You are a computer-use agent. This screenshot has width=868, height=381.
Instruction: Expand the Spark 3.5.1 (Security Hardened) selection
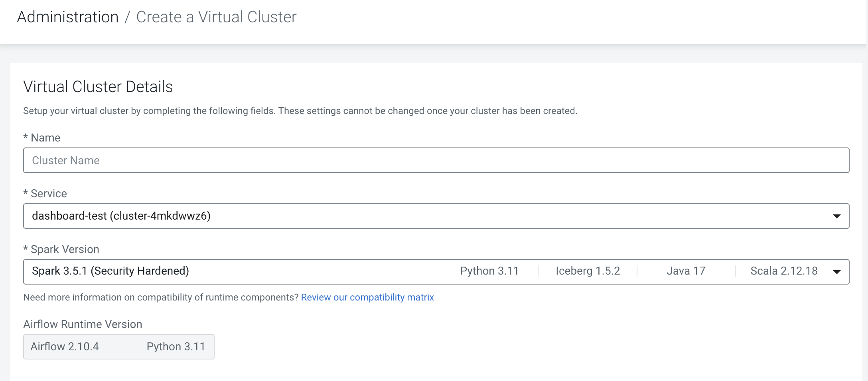point(110,271)
